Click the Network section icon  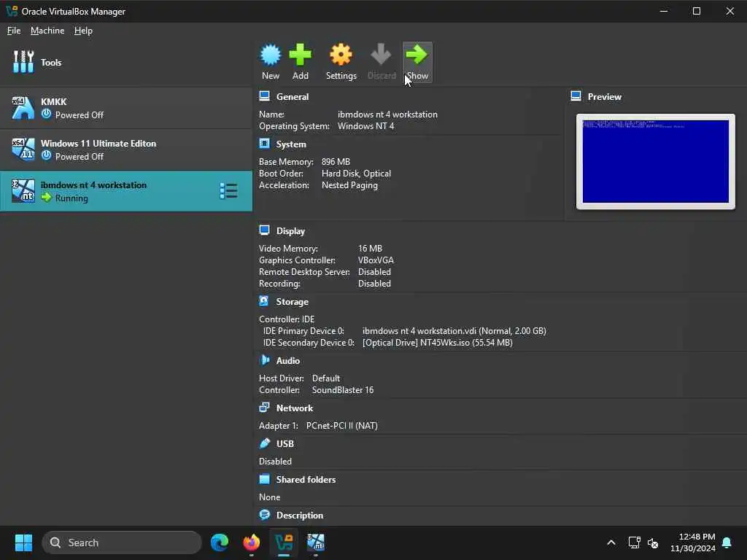point(264,407)
